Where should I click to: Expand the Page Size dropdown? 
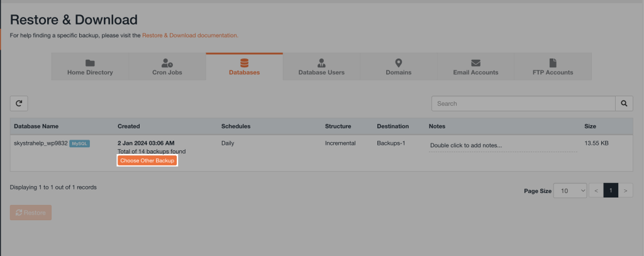[570, 191]
